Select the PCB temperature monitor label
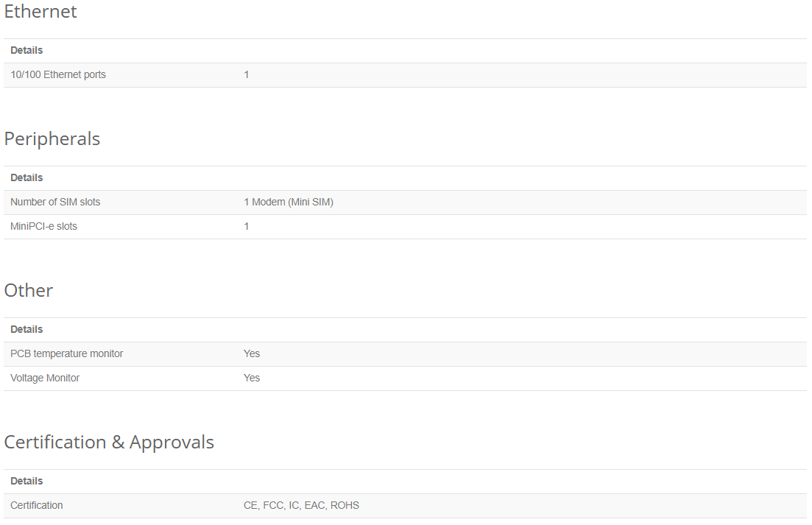 [67, 353]
